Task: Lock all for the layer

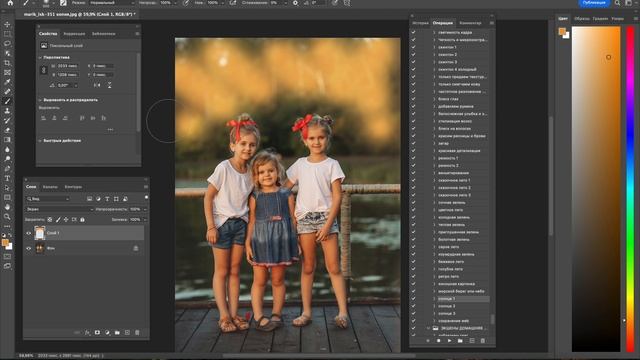Action: pos(82,220)
